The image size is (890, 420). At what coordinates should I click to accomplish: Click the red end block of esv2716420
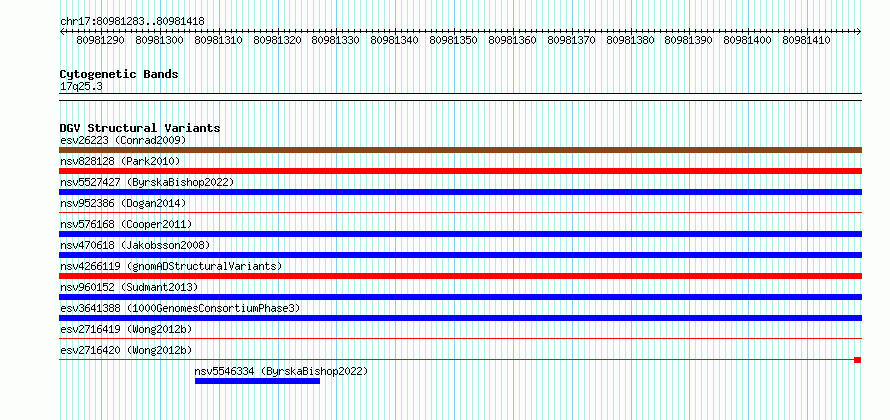(x=858, y=360)
